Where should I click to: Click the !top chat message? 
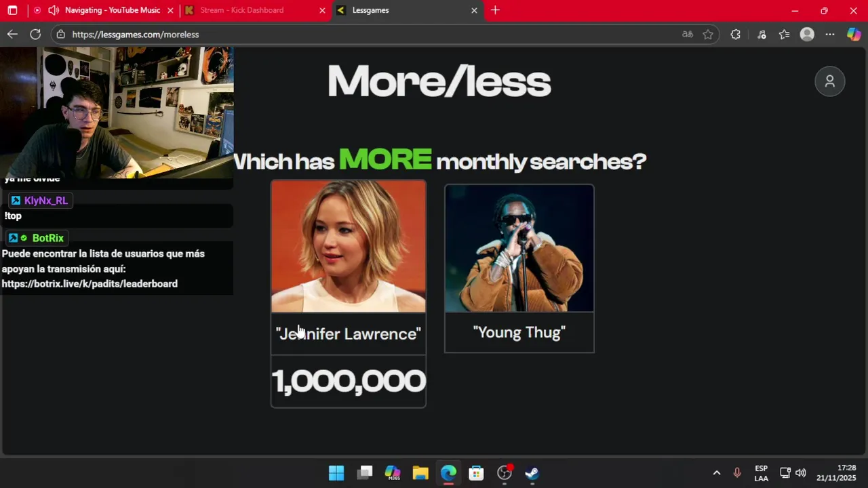click(x=13, y=216)
